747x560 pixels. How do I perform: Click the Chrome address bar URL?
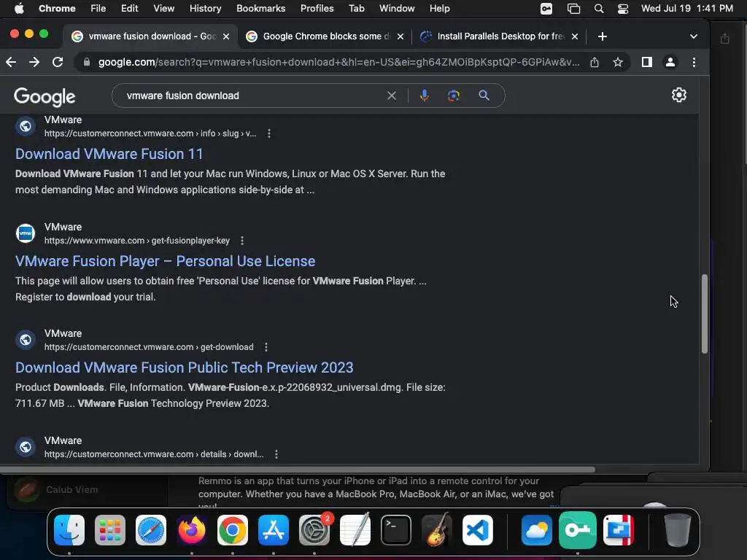pos(338,62)
